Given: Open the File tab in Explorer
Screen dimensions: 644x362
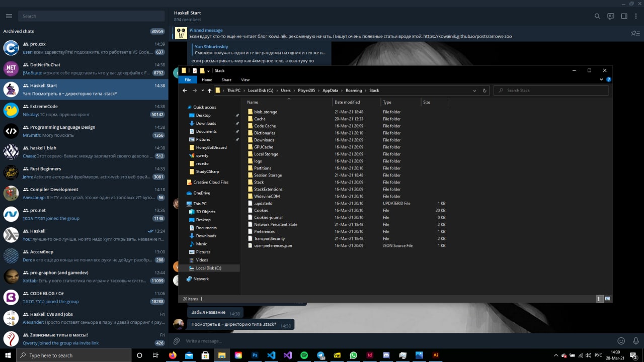Looking at the screenshot, I should pyautogui.click(x=188, y=79).
